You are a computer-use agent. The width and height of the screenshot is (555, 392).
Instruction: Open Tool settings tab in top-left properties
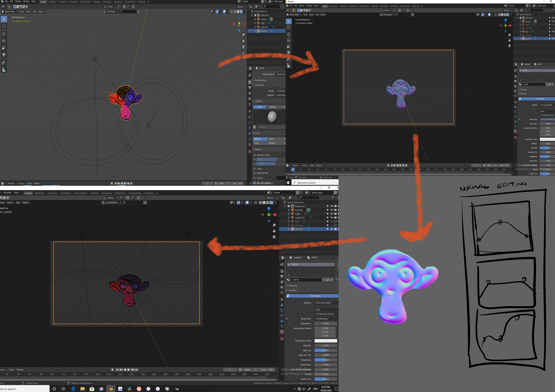250,75
